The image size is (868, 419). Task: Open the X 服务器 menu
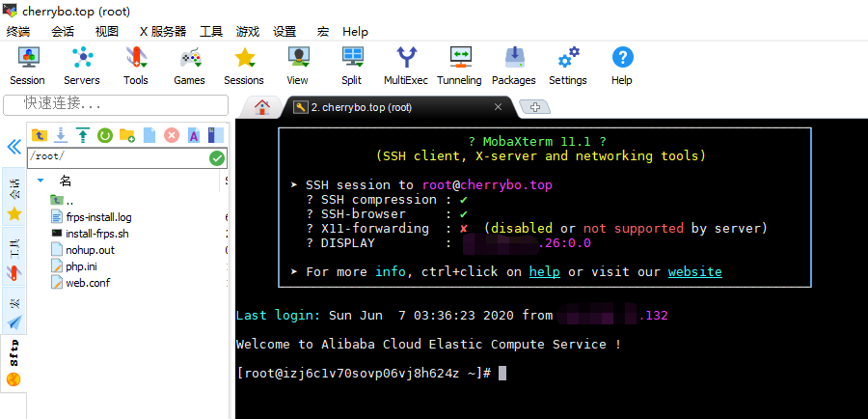click(x=163, y=32)
